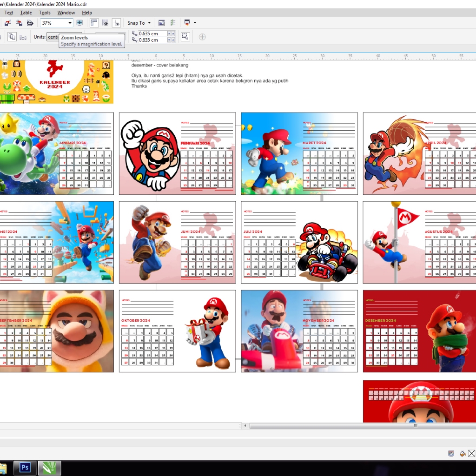
Task: Open the Window menu
Action: [x=66, y=13]
